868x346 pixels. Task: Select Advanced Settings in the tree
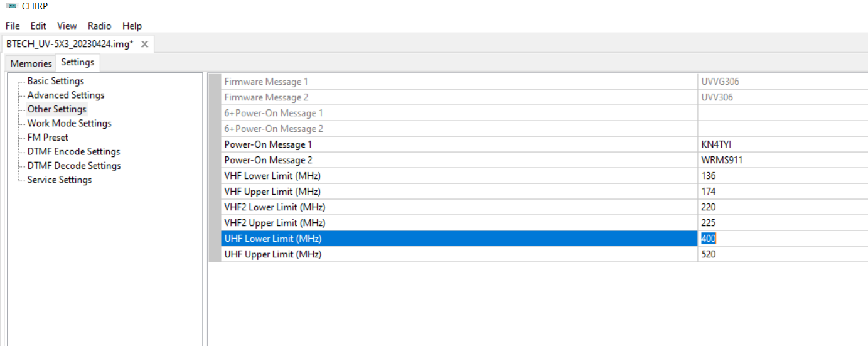(66, 95)
